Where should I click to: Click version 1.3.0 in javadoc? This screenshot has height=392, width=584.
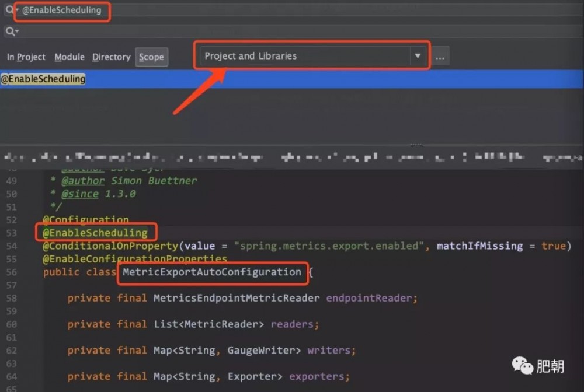[120, 194]
